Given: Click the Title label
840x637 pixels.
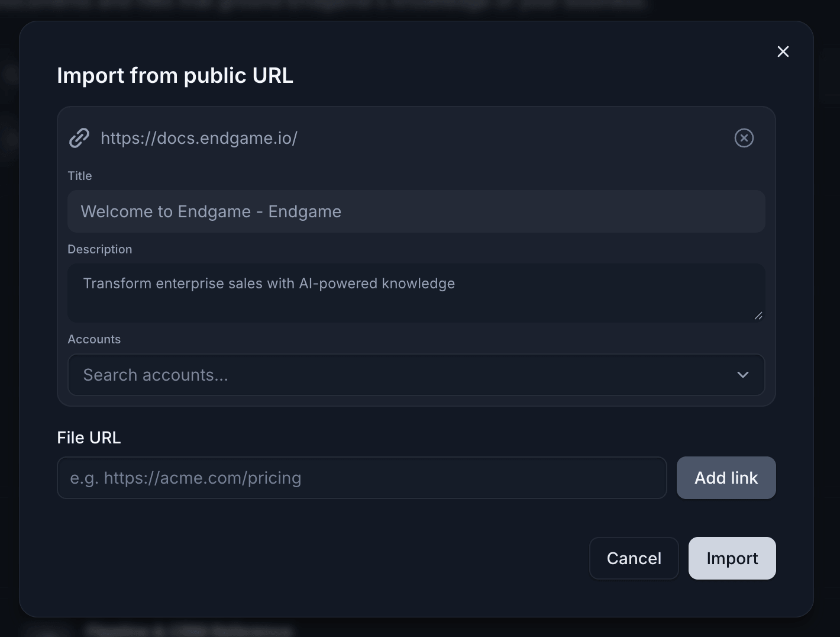Looking at the screenshot, I should [x=80, y=176].
